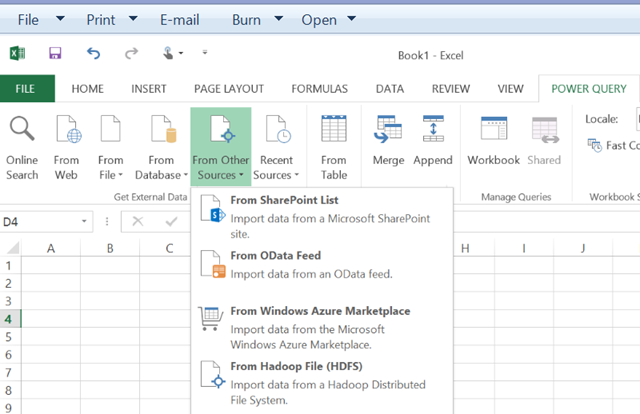Image resolution: width=640 pixels, height=414 pixels.
Task: Select column B header
Action: click(x=110, y=248)
